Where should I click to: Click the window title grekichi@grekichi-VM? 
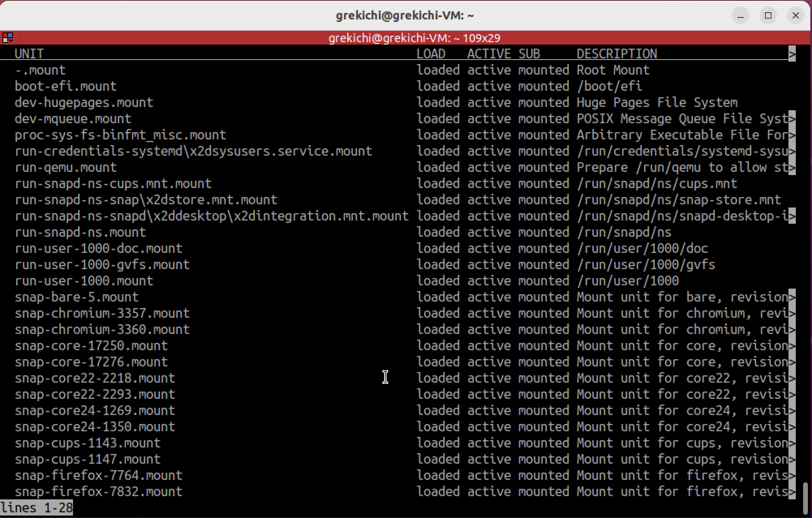click(x=405, y=16)
